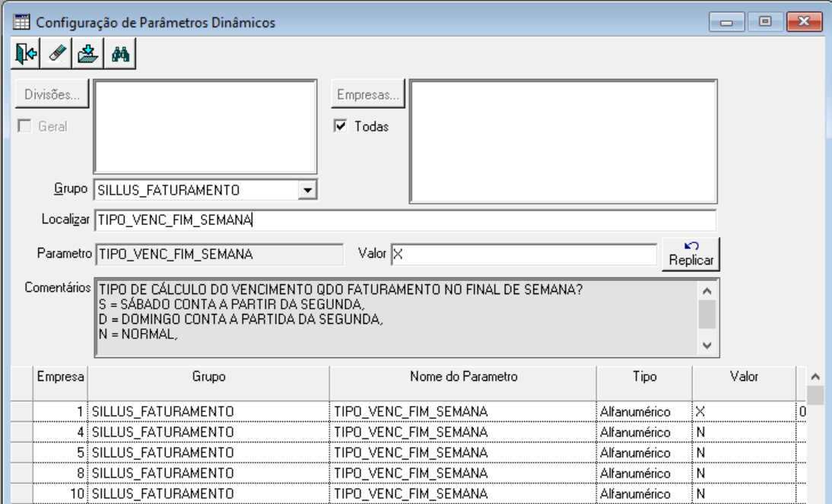
Task: Click the Valor column header
Action: pyautogui.click(x=744, y=382)
